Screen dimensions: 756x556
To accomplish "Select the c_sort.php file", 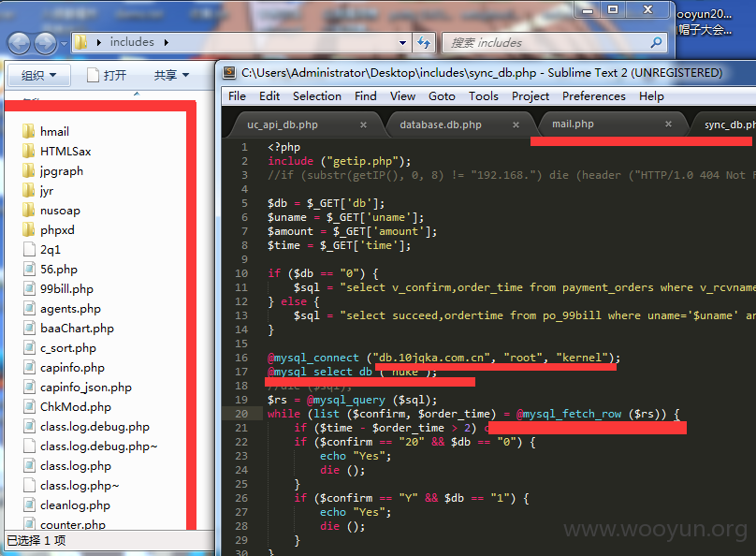I will point(59,348).
